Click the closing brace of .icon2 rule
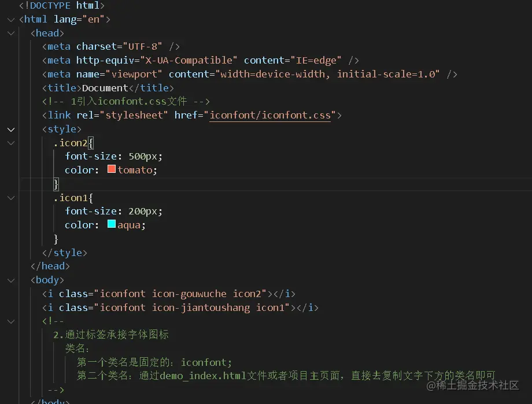This screenshot has height=404, width=532. 56,184
